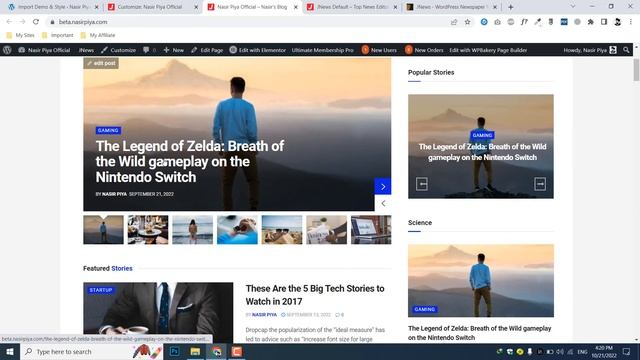
Task: Click Chrome icon in taskbar
Action: [216, 351]
